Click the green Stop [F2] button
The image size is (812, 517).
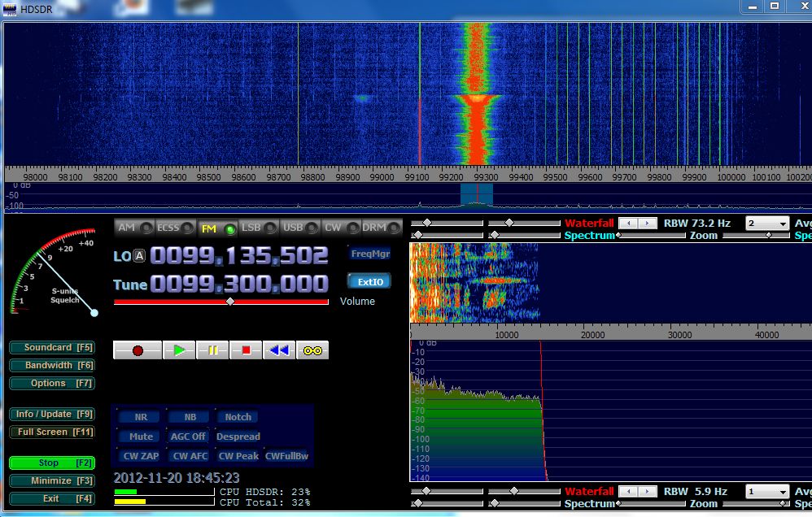pos(52,463)
